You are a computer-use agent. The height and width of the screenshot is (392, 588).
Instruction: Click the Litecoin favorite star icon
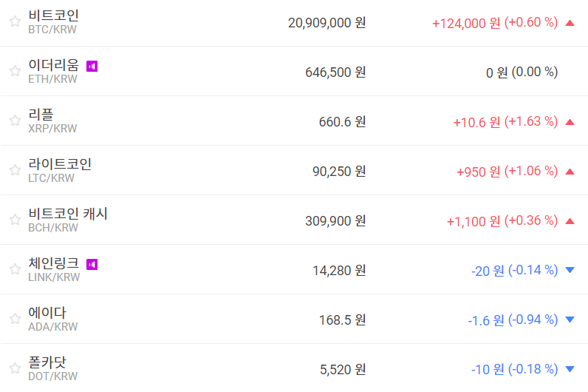click(15, 170)
